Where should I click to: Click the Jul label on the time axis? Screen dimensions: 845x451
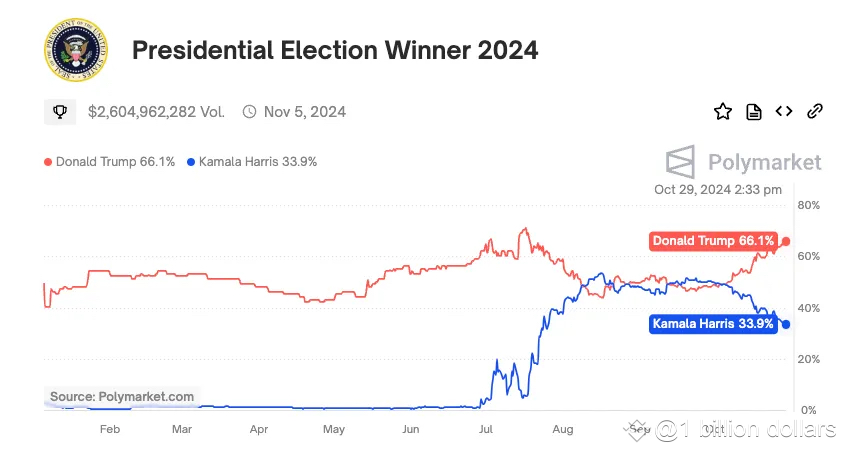486,429
